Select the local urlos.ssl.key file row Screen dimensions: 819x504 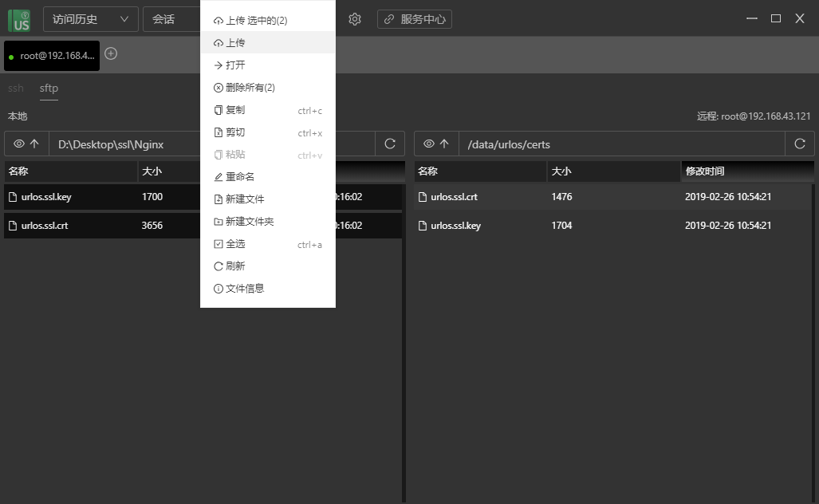tap(72, 197)
